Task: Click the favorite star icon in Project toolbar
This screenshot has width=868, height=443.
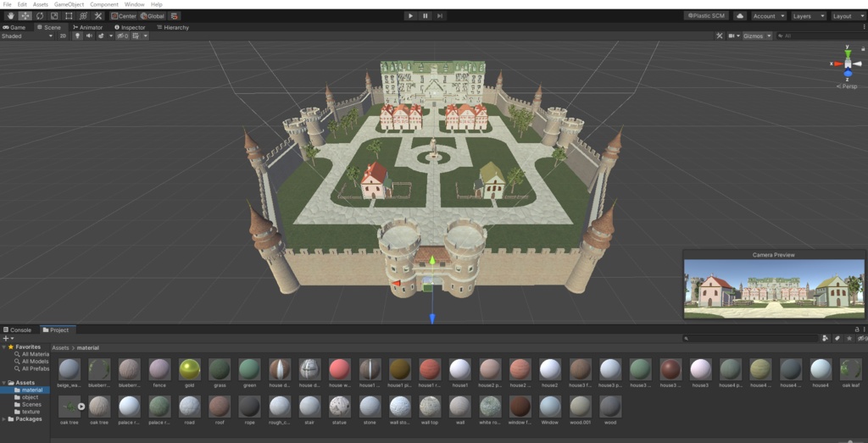Action: pos(849,338)
